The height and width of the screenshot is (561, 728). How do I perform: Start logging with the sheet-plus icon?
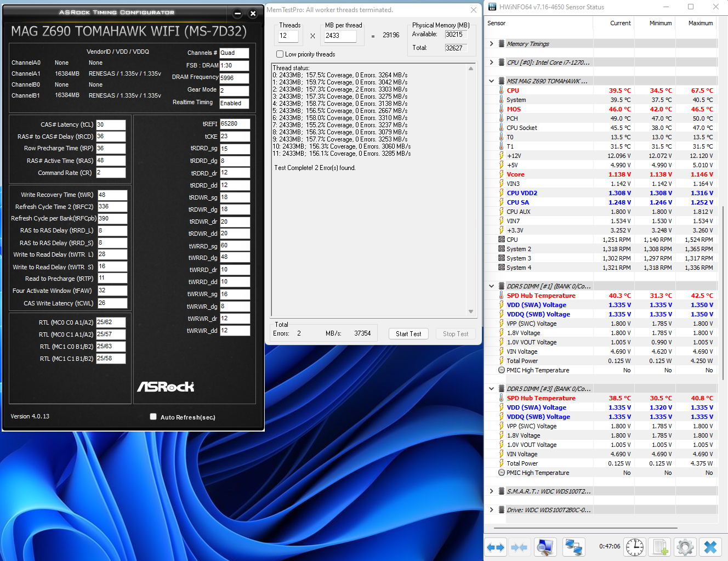[660, 547]
